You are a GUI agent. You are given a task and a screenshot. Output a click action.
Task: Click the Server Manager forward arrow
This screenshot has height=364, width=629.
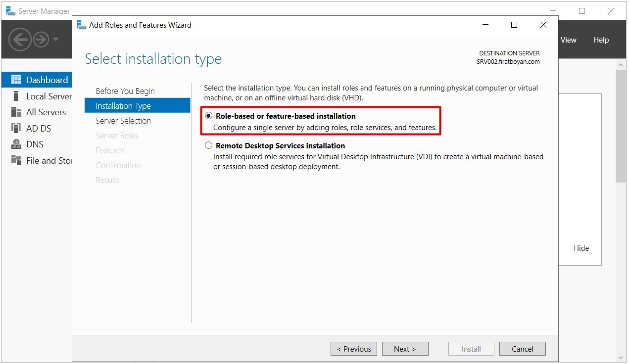point(42,40)
